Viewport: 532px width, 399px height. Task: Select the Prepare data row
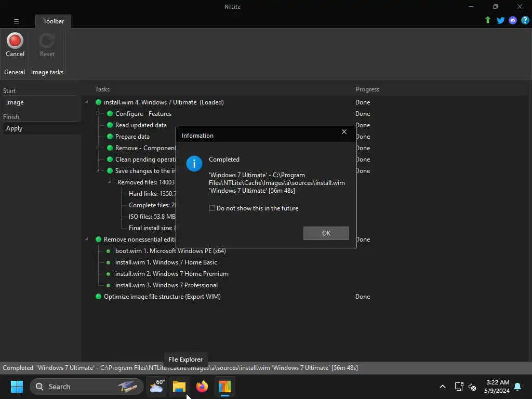(x=132, y=137)
